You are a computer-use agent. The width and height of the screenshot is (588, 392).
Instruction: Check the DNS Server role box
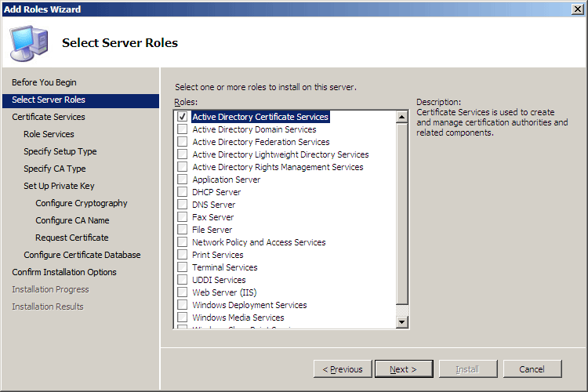point(182,205)
